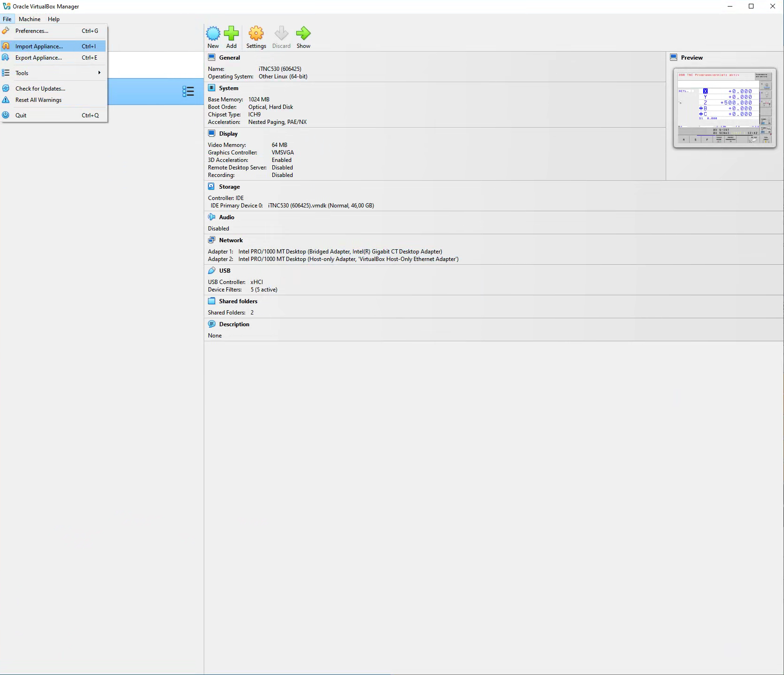This screenshot has height=675, width=784.
Task: Click the green Show arrow icon
Action: [303, 33]
